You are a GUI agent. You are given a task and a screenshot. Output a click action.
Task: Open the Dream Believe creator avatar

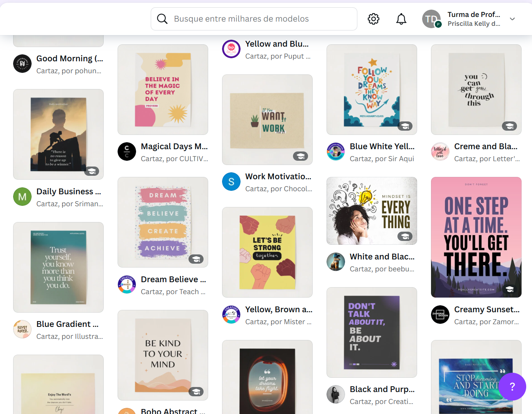[x=127, y=284]
